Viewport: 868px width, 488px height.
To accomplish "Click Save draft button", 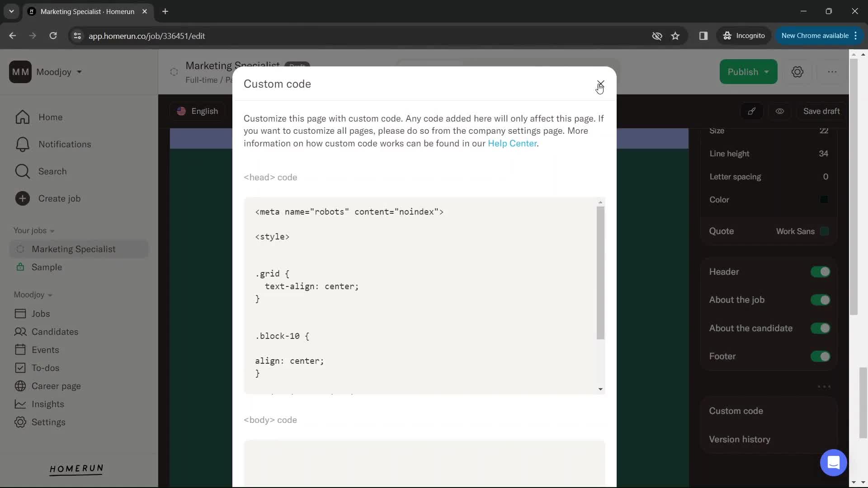I will coord(821,111).
